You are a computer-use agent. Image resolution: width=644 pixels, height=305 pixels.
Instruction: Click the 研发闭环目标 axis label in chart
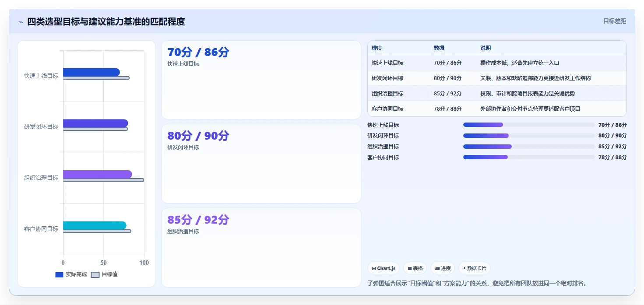tap(41, 126)
